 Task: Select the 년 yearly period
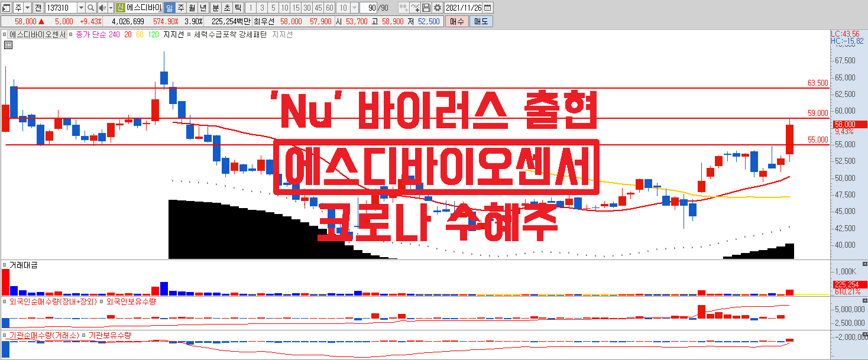[x=203, y=8]
